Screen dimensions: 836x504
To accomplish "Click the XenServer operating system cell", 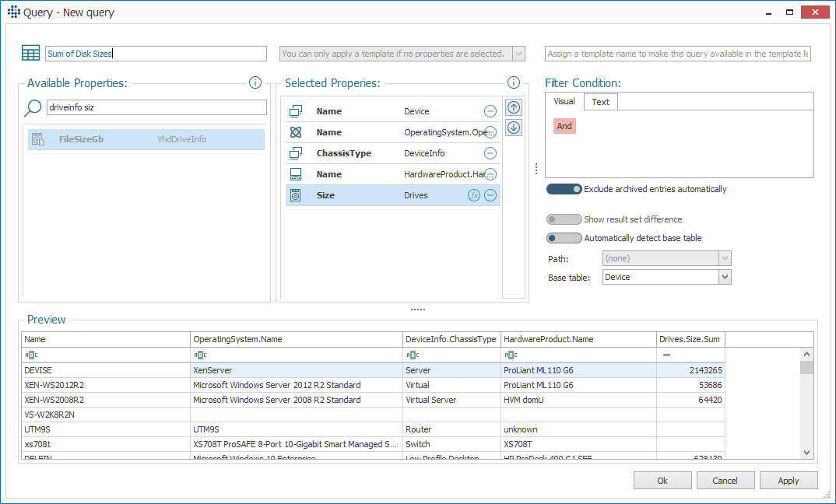I will click(297, 370).
